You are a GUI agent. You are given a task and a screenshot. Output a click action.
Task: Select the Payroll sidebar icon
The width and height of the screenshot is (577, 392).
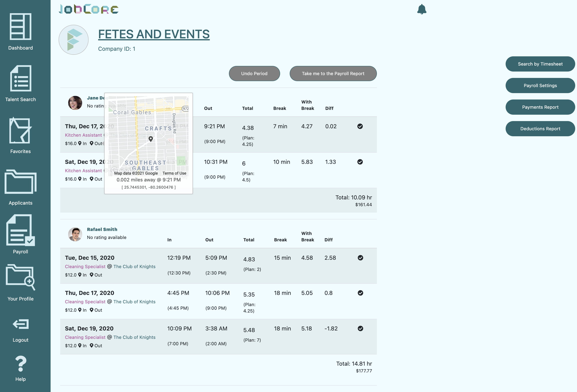click(x=20, y=231)
